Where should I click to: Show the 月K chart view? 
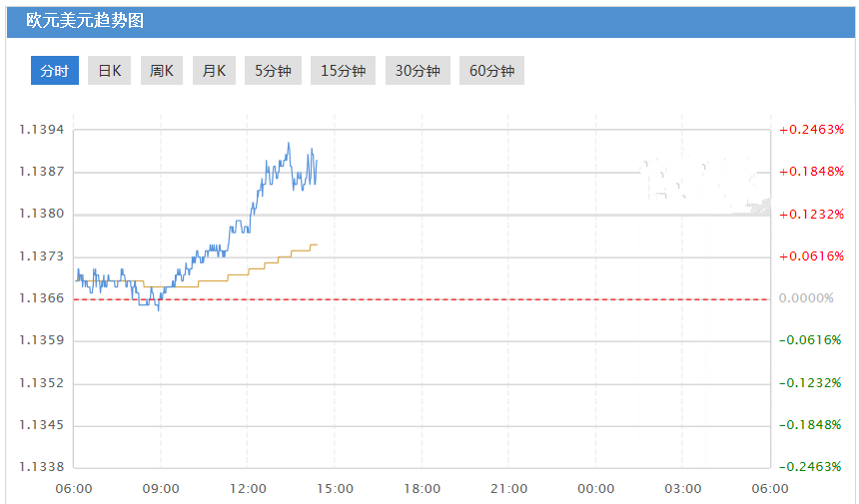point(214,71)
